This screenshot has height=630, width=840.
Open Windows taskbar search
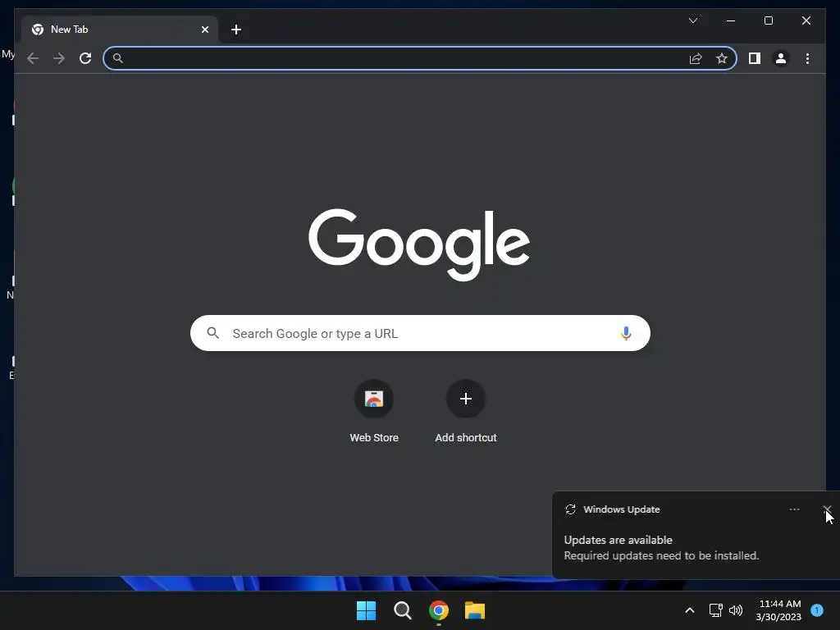point(402,610)
